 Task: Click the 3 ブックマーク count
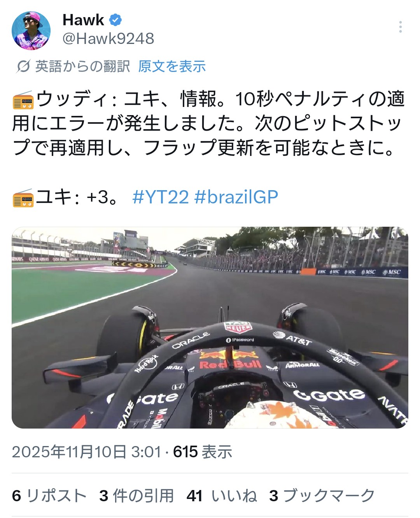(x=322, y=496)
